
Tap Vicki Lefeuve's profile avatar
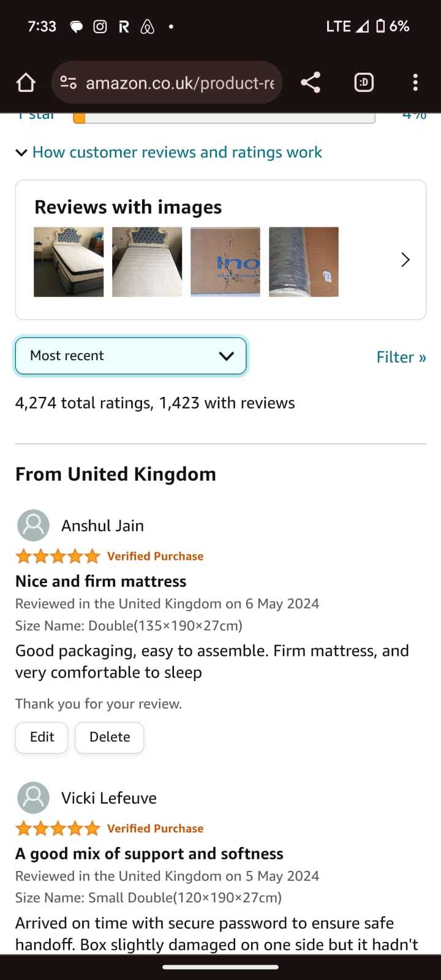[x=33, y=797]
